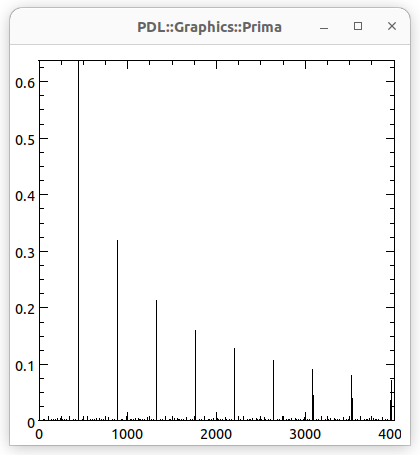Image resolution: width=420 pixels, height=455 pixels.
Task: Maximize the plot window
Action: 358,26
